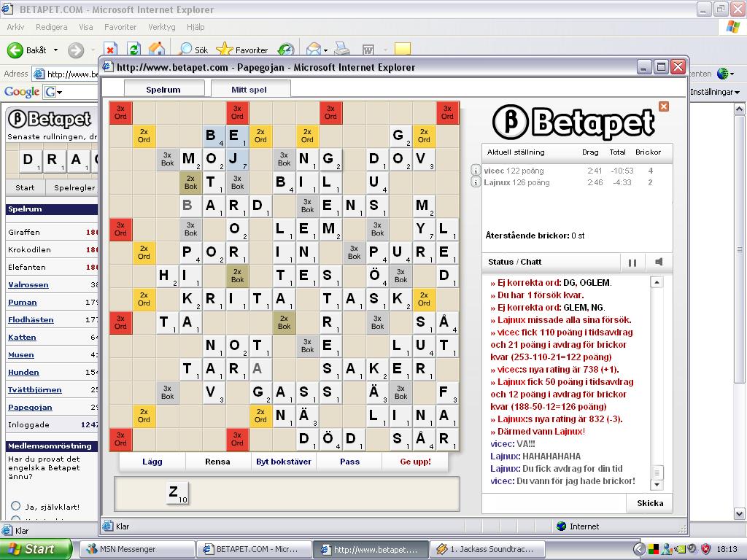The image size is (747, 560).
Task: Open info icon next to Lajnux
Action: click(476, 182)
